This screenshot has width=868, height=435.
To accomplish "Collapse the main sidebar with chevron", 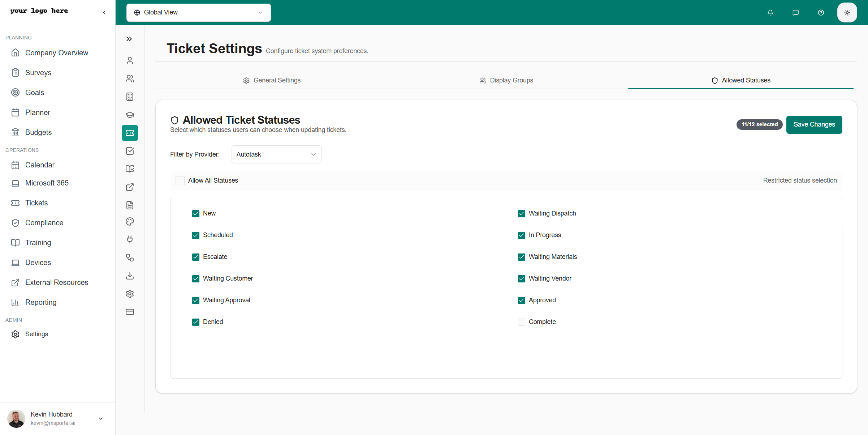I will [x=104, y=13].
